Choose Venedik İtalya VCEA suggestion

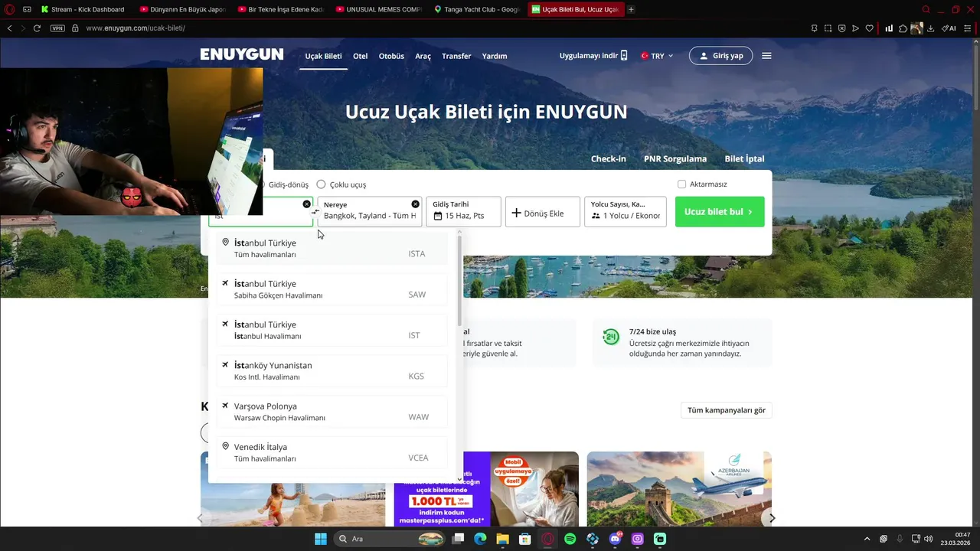[332, 452]
